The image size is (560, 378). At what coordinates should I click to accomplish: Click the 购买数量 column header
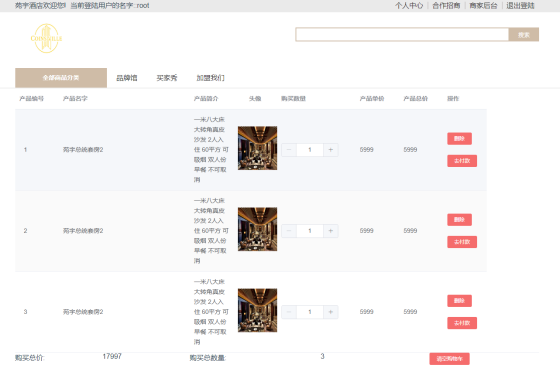pyautogui.click(x=293, y=99)
